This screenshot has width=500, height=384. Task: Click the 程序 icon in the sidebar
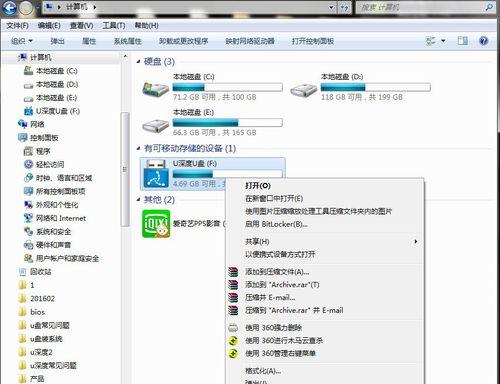click(28, 151)
